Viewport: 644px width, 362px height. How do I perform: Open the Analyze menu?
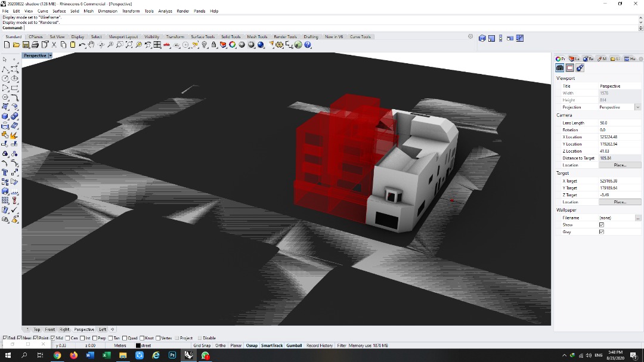[x=165, y=11]
